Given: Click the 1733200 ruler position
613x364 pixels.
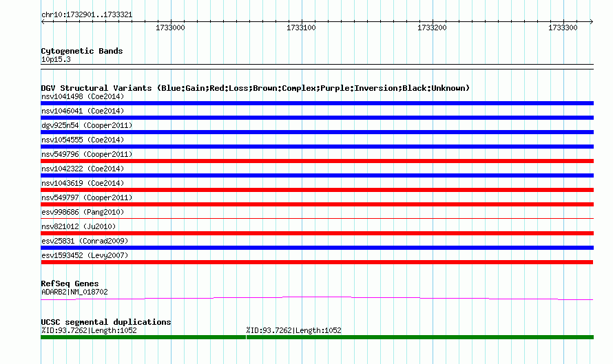Looking at the screenshot, I should coord(432,28).
